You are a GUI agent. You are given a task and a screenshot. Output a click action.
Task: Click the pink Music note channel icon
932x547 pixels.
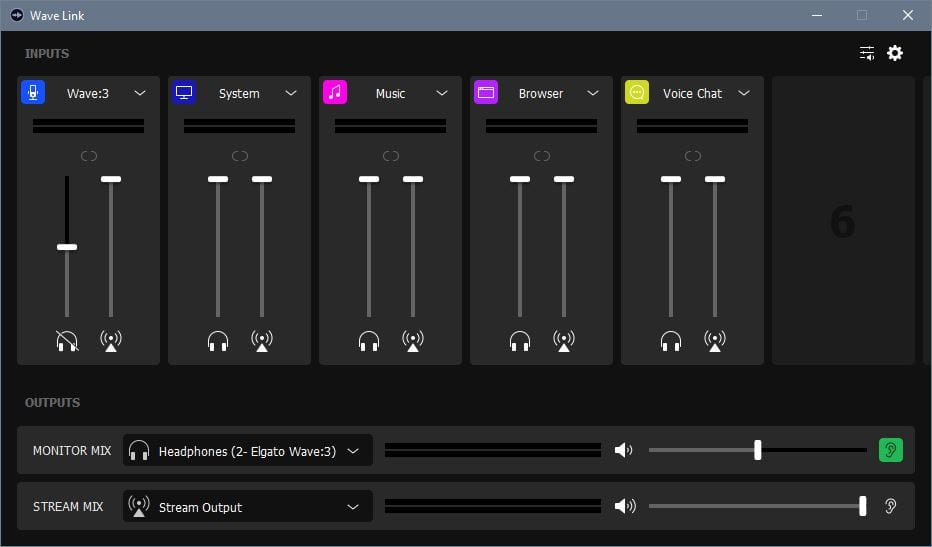click(x=335, y=92)
